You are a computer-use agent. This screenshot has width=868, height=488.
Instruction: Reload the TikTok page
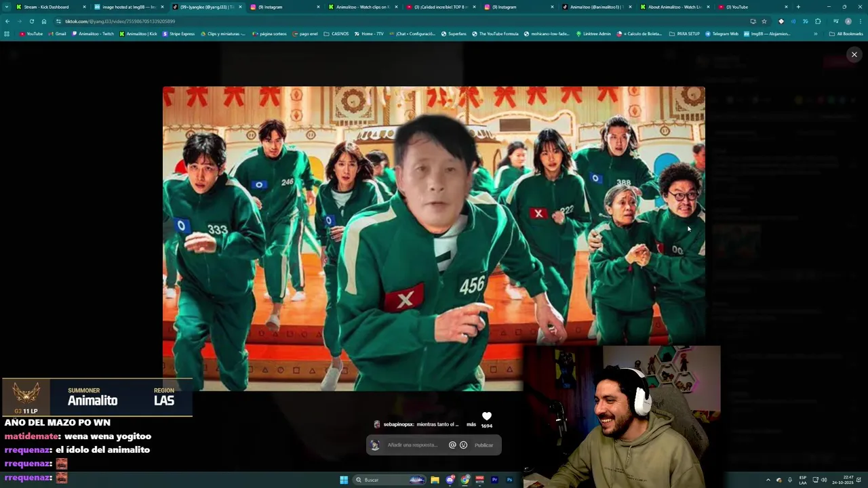tap(31, 21)
